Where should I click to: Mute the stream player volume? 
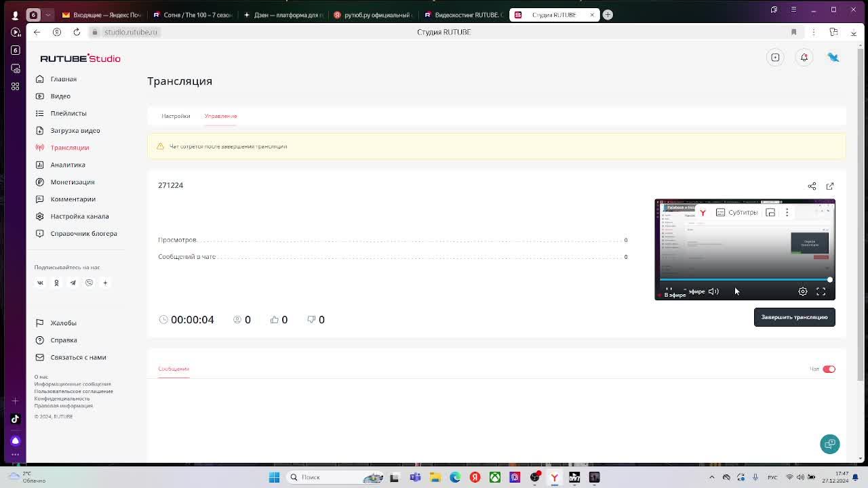(x=713, y=291)
